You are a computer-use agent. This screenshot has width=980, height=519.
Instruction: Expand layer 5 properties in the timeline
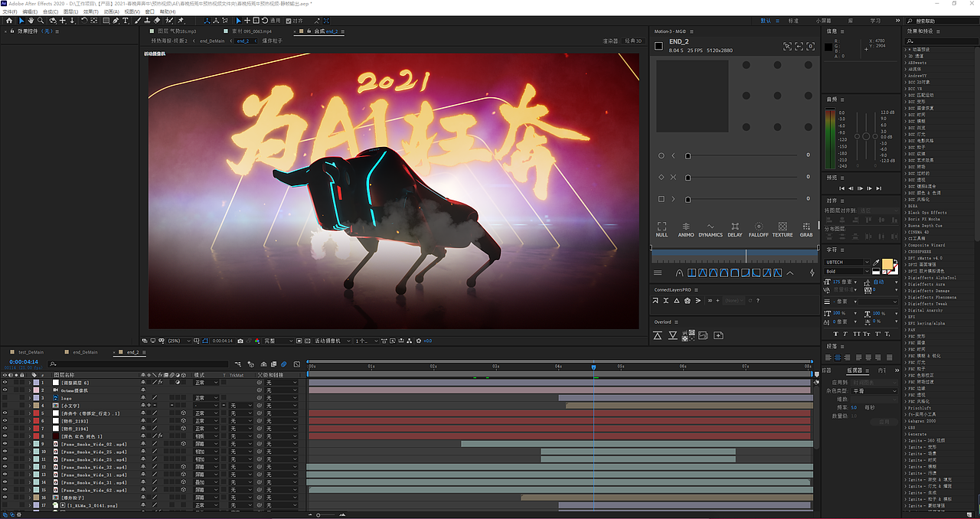28,414
